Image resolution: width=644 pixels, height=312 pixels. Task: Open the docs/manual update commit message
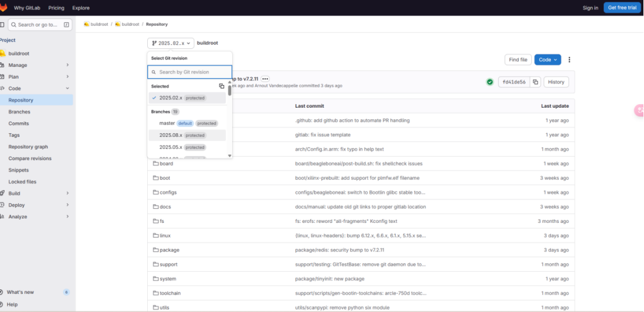click(x=360, y=207)
